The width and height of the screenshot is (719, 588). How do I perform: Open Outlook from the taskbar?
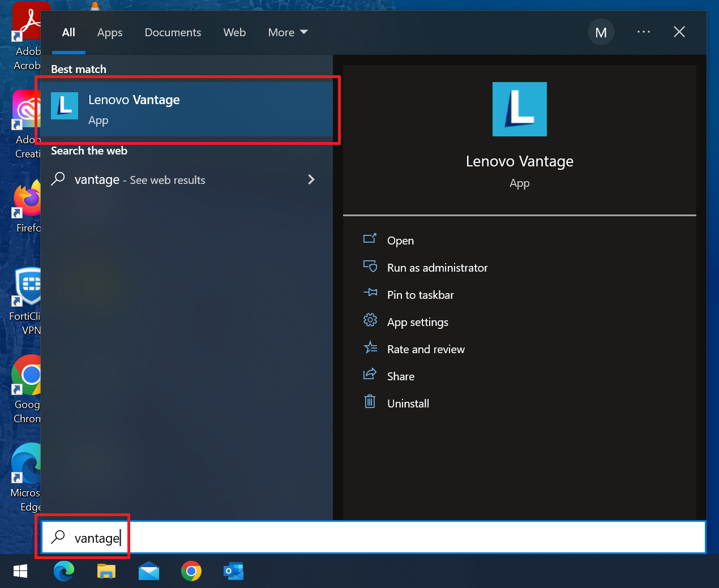click(233, 572)
